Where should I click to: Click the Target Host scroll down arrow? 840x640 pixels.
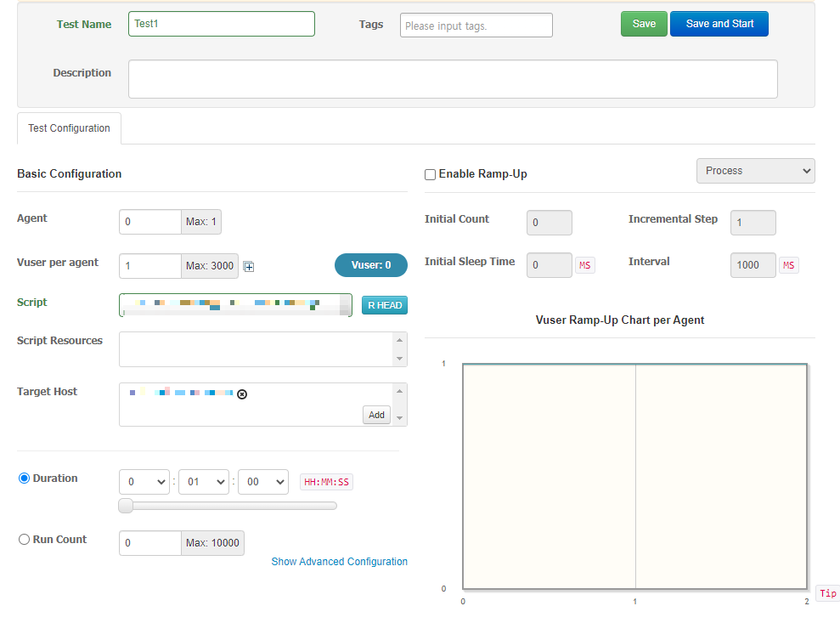tap(400, 418)
